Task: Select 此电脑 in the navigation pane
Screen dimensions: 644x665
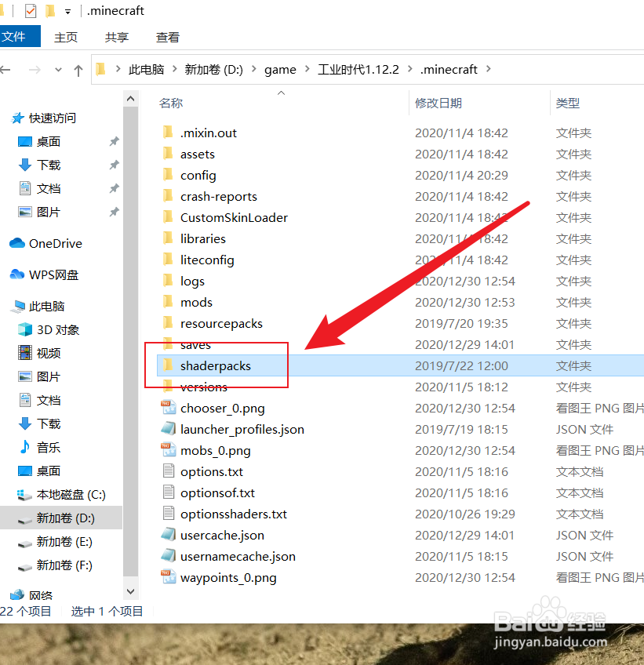Action: 46,306
